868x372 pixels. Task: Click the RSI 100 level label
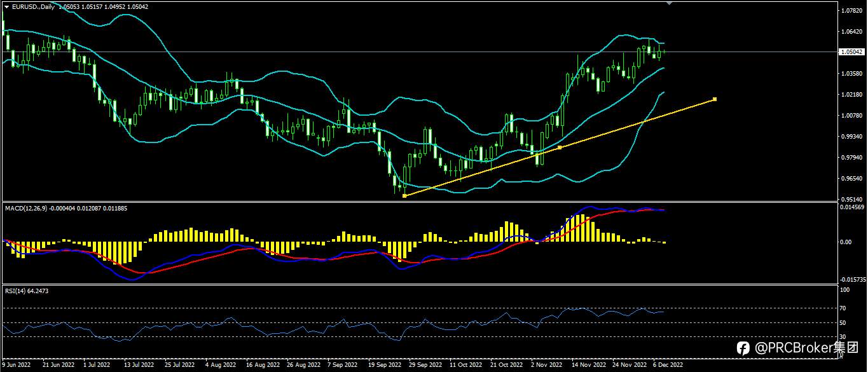coord(845,290)
